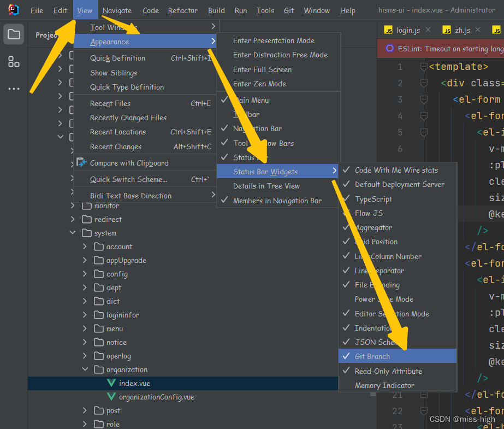The image size is (504, 429).
Task: Toggle the Git Branch status bar widget
Action: [398, 356]
